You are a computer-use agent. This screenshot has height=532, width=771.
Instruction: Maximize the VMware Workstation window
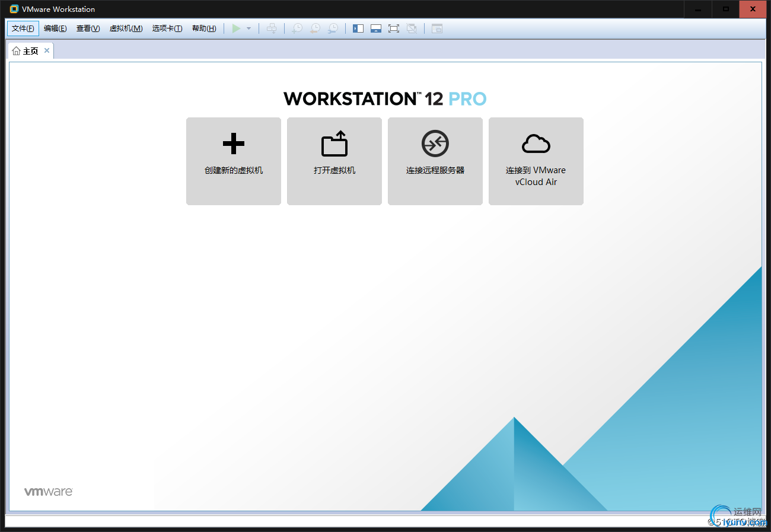(x=725, y=9)
